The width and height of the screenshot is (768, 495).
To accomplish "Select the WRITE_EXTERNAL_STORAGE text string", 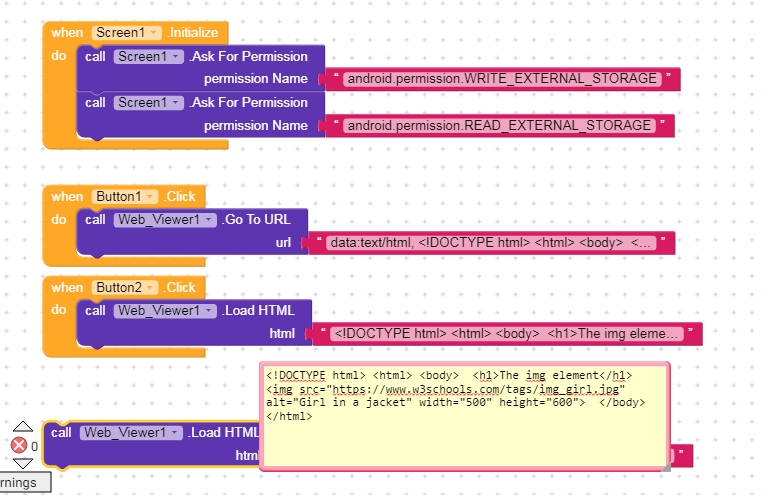I will pos(503,79).
